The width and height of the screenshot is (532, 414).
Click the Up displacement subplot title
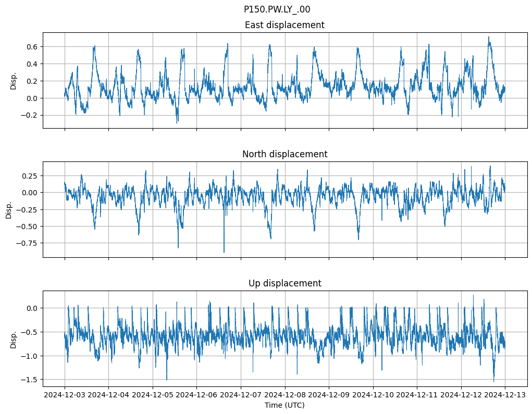284,283
